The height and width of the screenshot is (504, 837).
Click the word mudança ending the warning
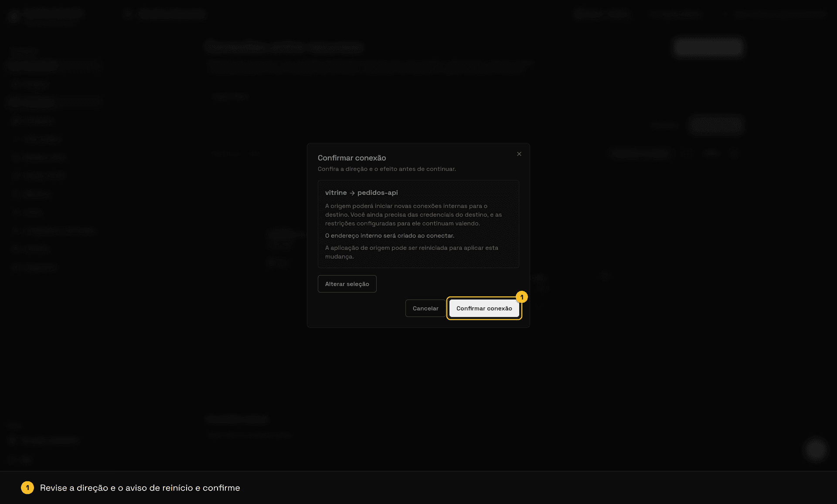click(339, 256)
